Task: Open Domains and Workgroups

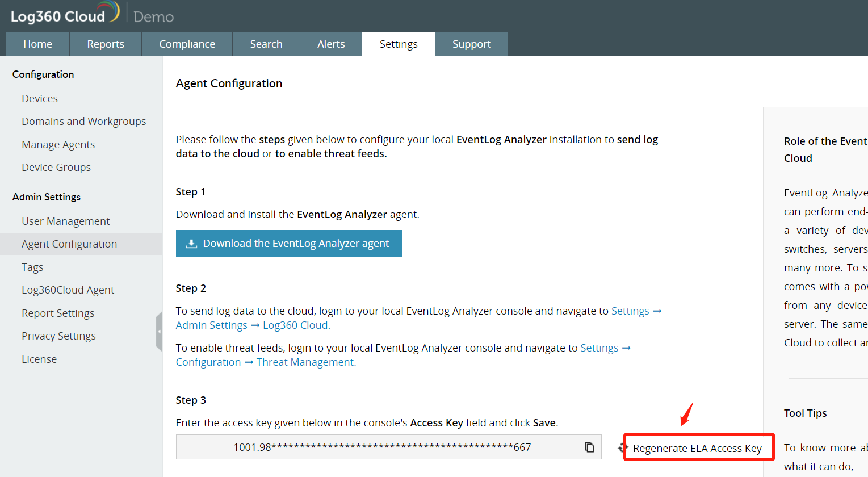Action: 84,121
